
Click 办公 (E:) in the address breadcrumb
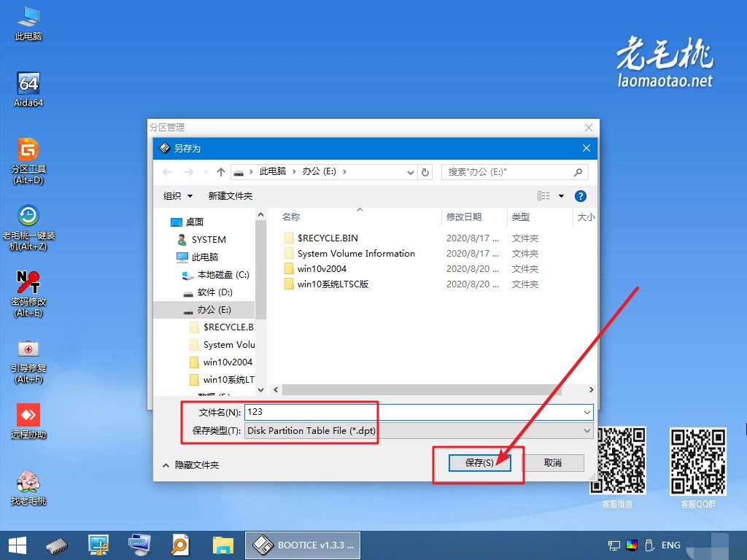[319, 171]
